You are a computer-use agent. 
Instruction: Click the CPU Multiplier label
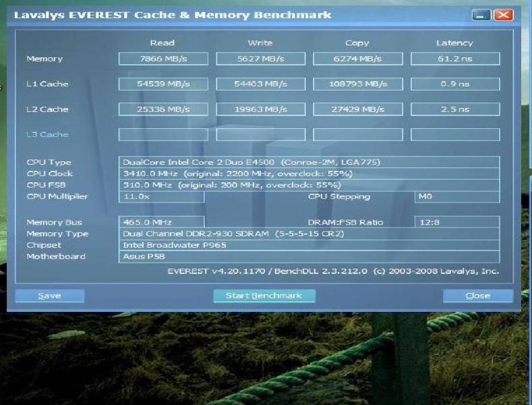coord(57,196)
